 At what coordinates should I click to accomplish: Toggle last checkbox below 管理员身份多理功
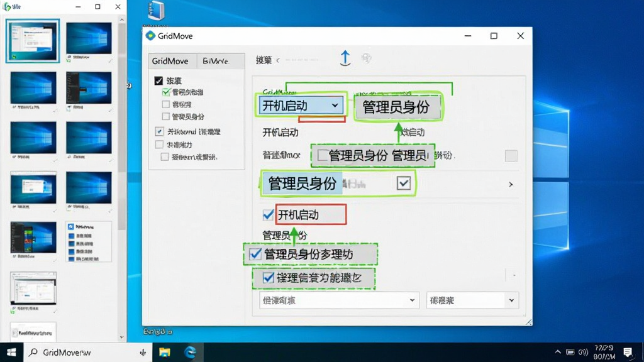click(268, 278)
